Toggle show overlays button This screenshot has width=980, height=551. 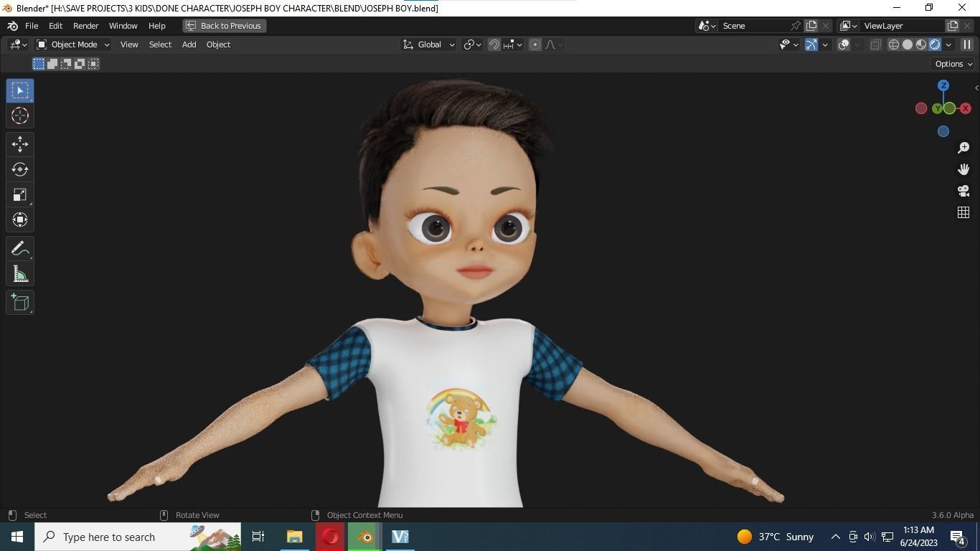pyautogui.click(x=844, y=44)
